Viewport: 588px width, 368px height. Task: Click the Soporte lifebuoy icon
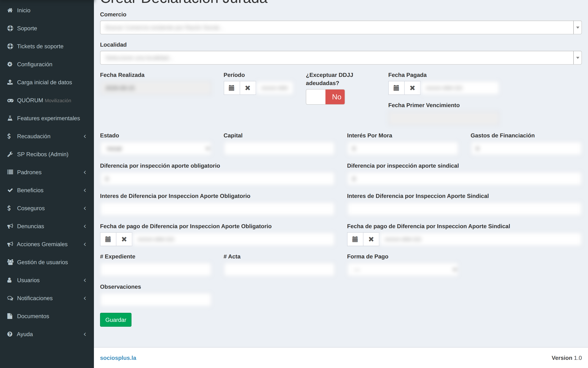[10, 28]
